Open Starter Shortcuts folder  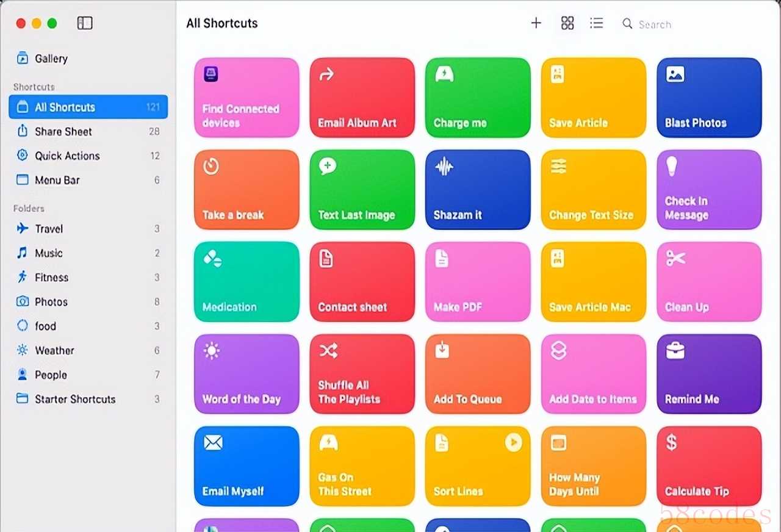pos(74,400)
